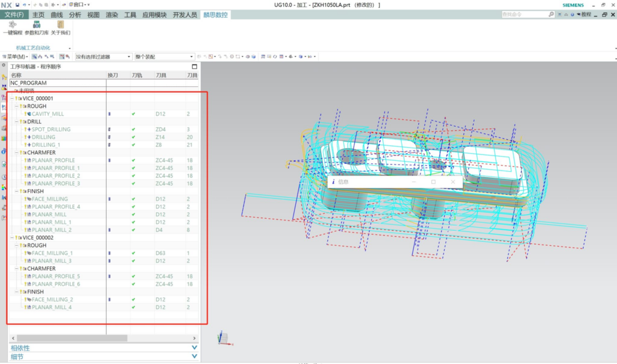This screenshot has height=364, width=617.
Task: Collapse the VICE_000002 program group
Action: pos(12,237)
